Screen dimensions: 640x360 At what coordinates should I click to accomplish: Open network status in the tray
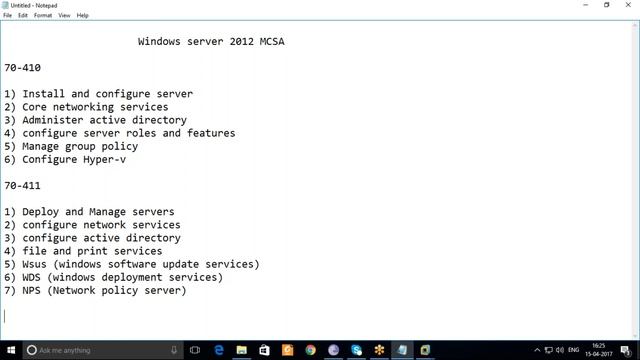coord(549,350)
